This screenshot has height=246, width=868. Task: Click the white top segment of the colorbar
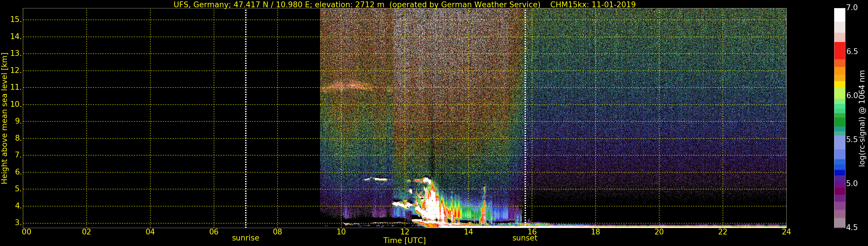point(839,15)
